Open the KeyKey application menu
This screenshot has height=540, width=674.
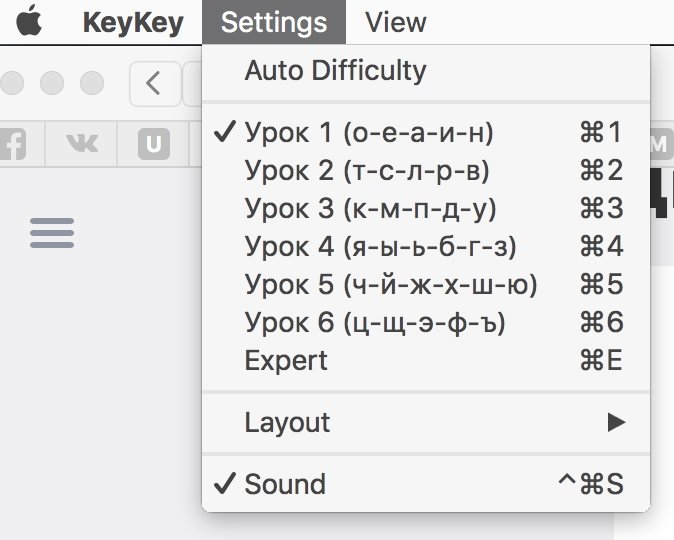[133, 22]
